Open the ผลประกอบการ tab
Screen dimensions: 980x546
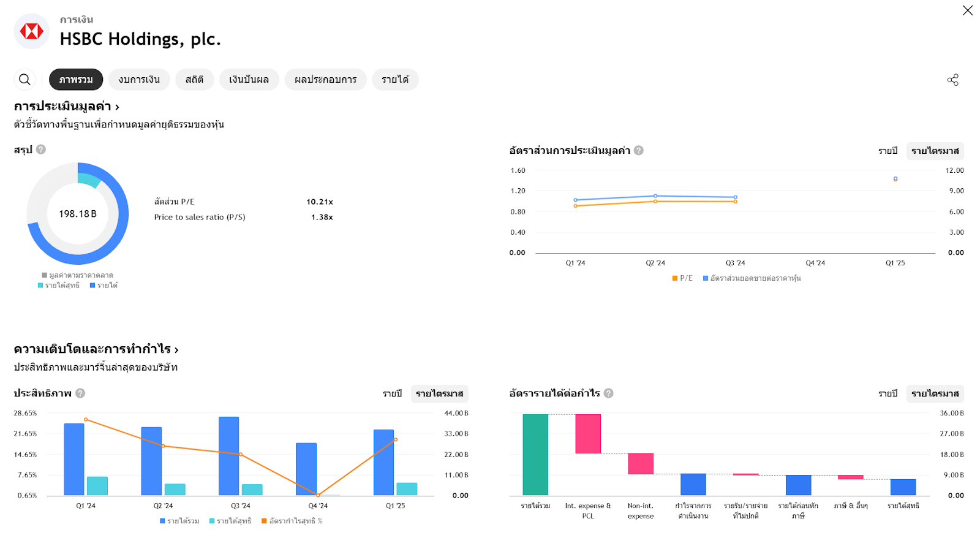325,80
